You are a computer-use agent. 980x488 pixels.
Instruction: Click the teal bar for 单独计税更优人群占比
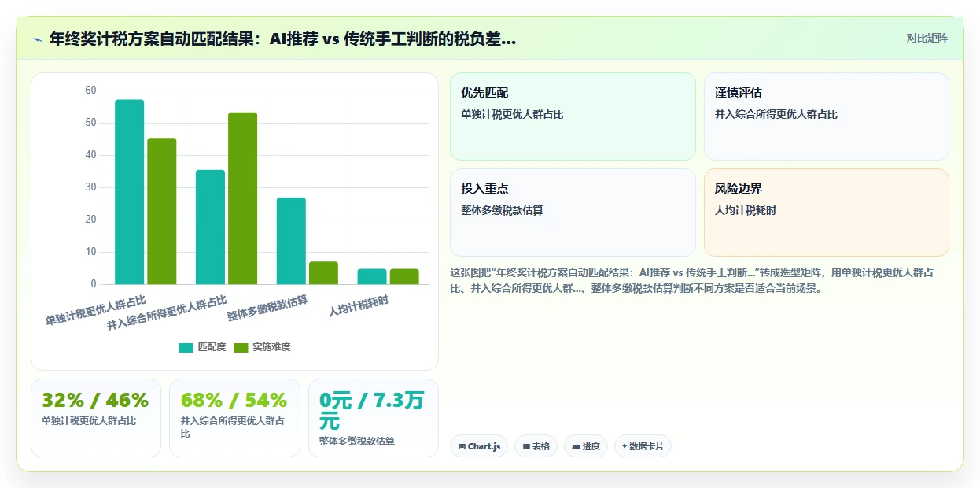click(129, 192)
